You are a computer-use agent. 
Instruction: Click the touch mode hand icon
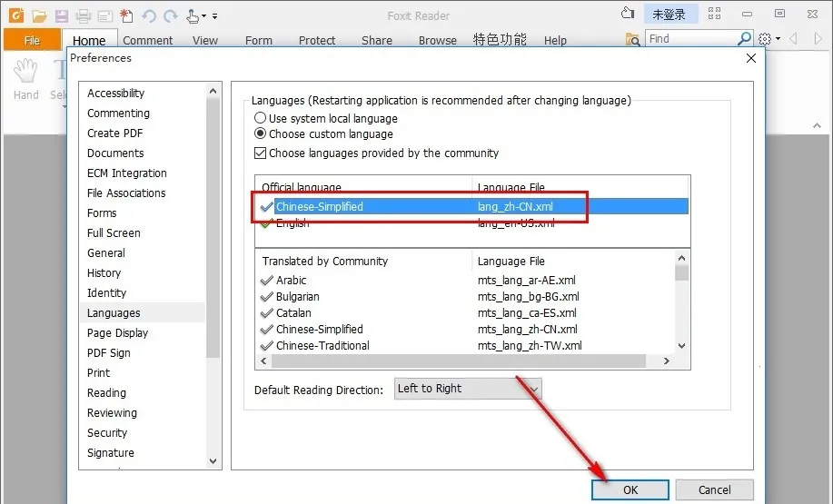(193, 16)
